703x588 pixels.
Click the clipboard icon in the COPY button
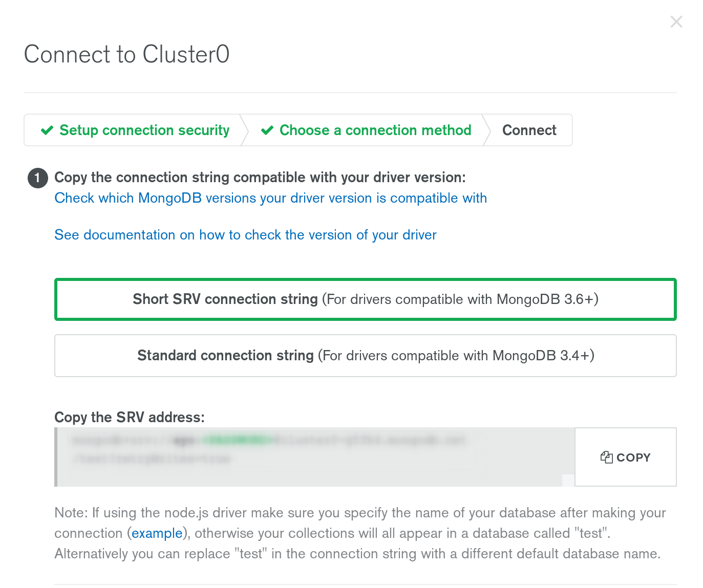(x=606, y=458)
